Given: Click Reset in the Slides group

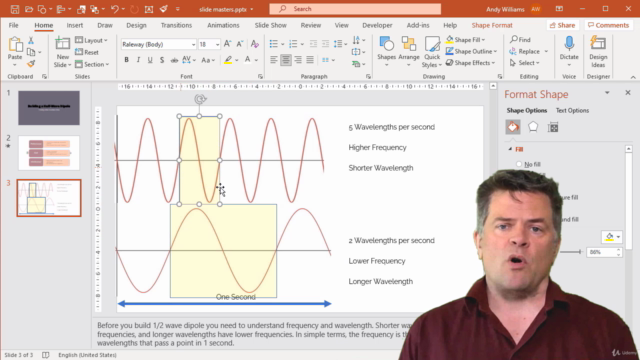Looking at the screenshot, I should [x=87, y=52].
